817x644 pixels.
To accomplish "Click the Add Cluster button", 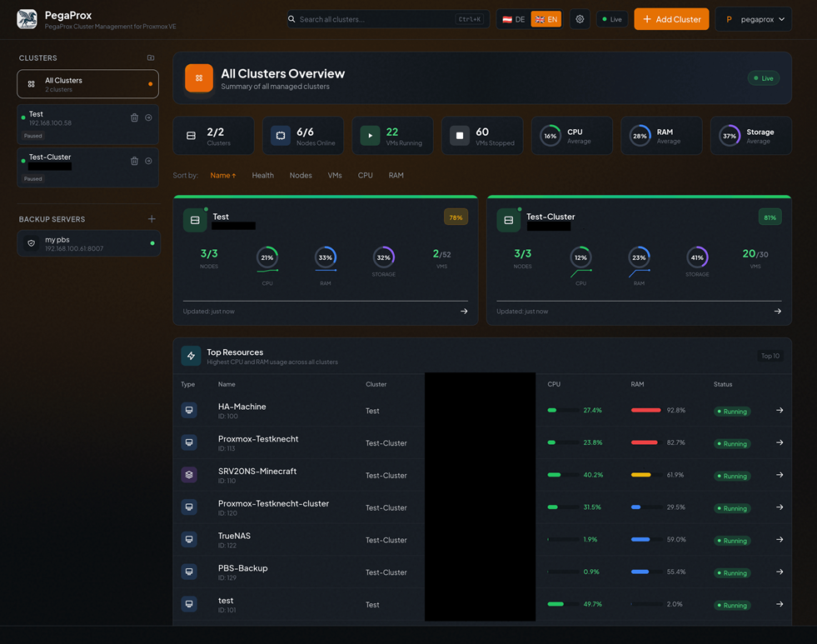I will (x=671, y=19).
